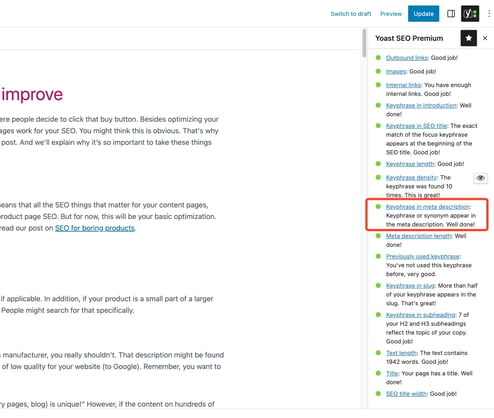
Task: Open the Text length assessment link
Action: tap(401, 353)
